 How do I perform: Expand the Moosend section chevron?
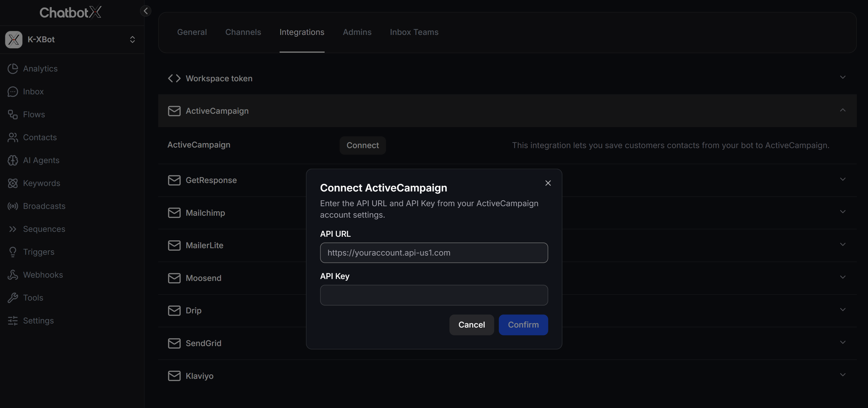(843, 277)
